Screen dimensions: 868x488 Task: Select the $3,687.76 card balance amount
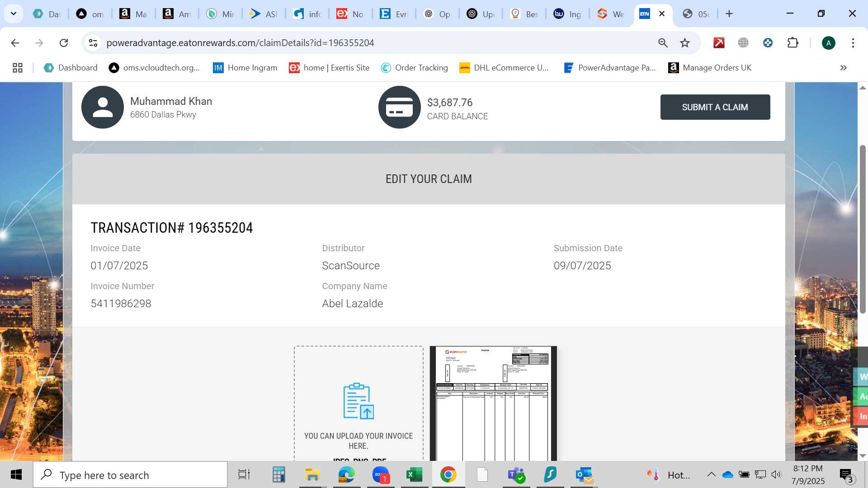coord(450,103)
